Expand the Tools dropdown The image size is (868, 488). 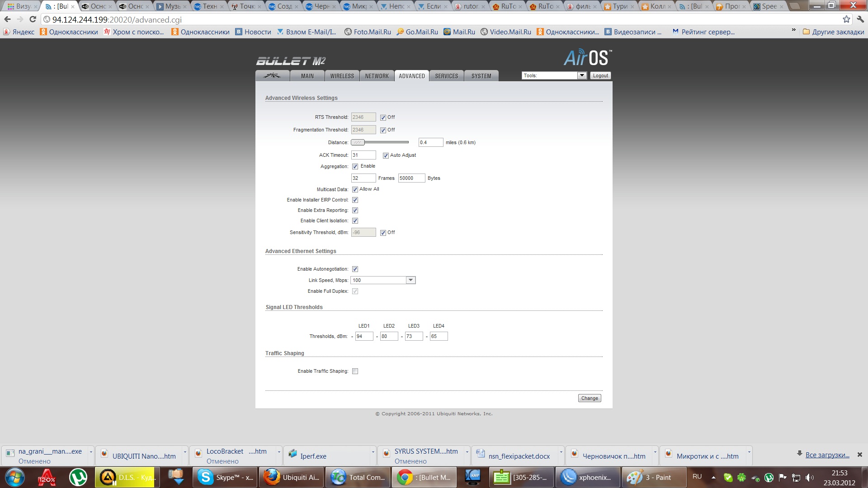coord(582,75)
